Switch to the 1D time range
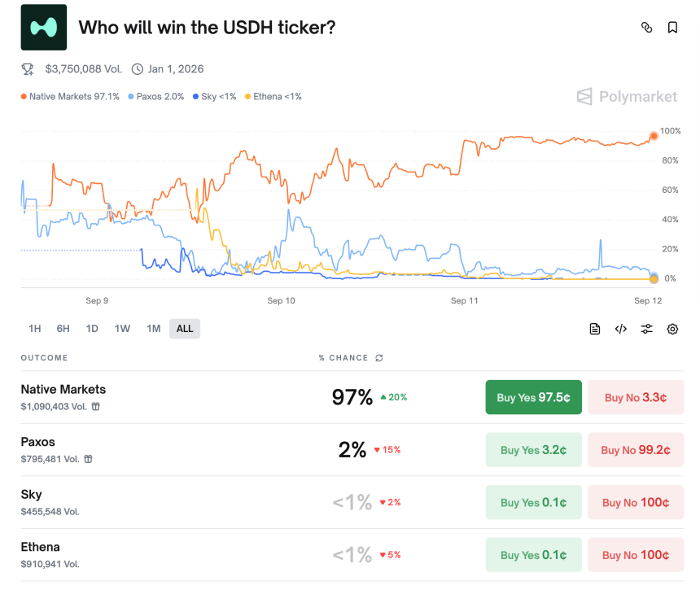 click(x=92, y=328)
